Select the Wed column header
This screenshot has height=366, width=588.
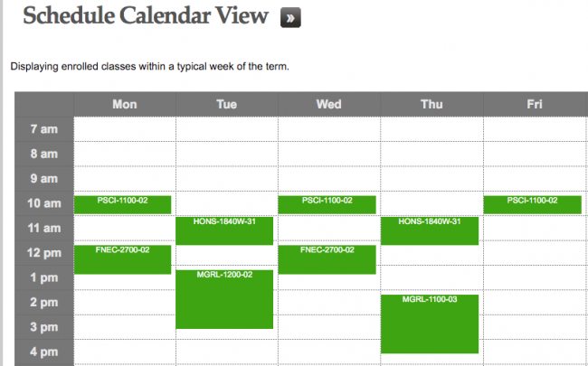coord(328,105)
